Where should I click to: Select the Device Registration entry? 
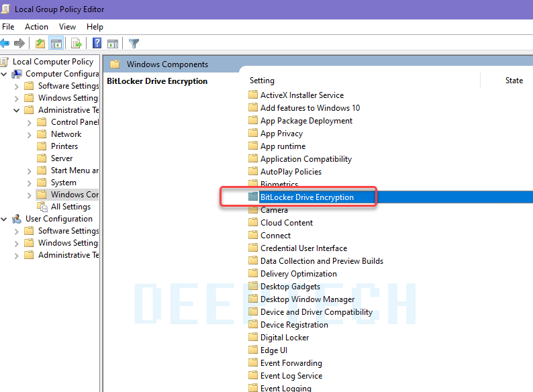coord(294,325)
